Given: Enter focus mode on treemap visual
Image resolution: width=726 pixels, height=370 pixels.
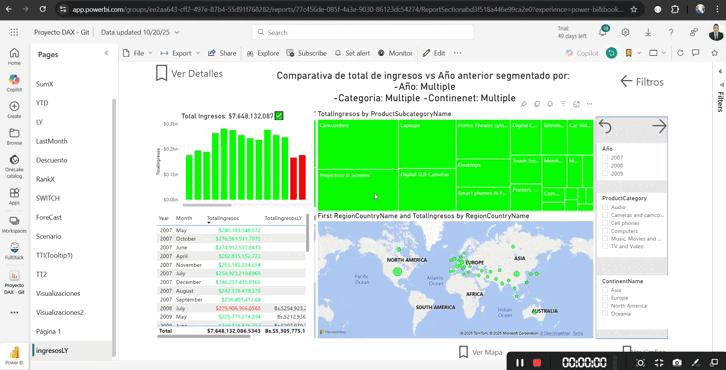Looking at the screenshot, I should (x=576, y=104).
